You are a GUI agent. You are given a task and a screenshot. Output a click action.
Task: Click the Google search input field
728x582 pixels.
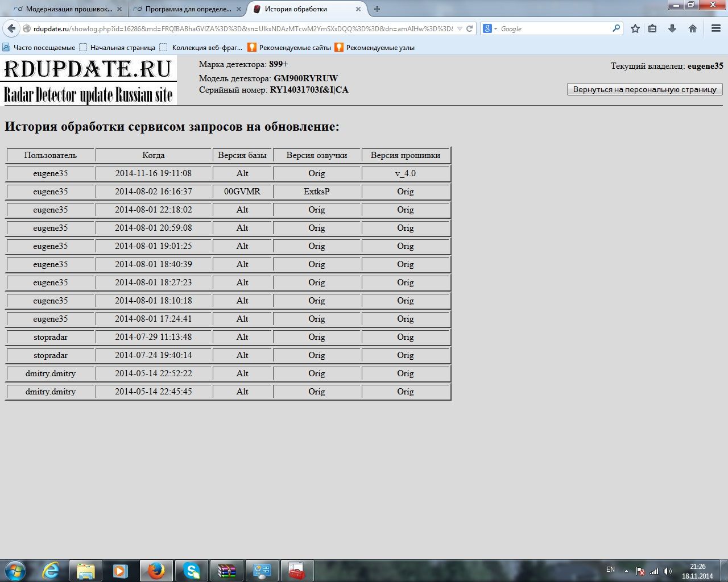coord(555,28)
